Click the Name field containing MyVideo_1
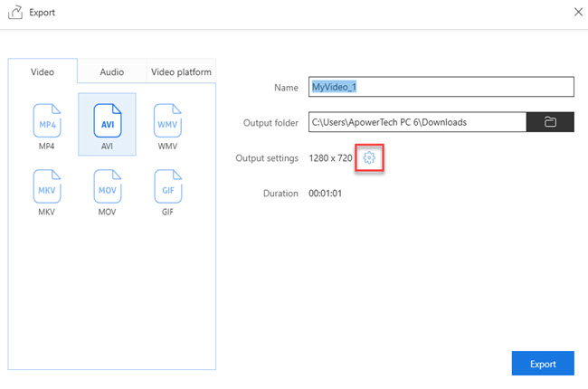Screen dimensions: 588x389 [441, 87]
